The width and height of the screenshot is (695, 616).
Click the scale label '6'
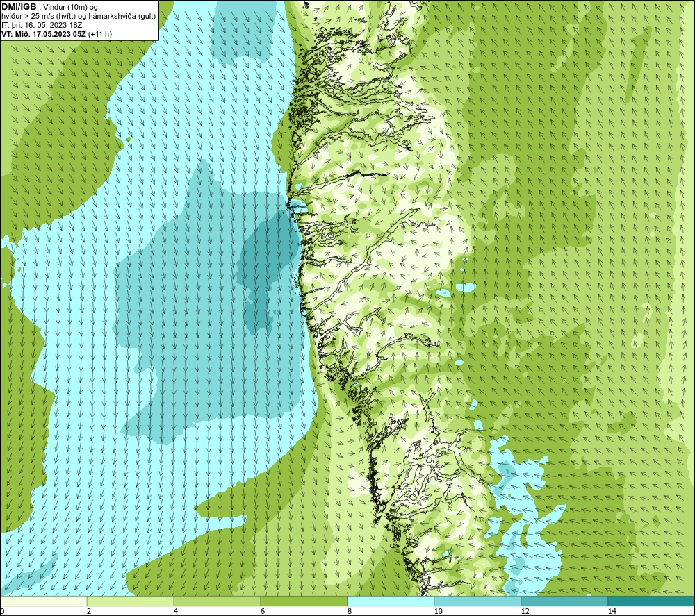click(x=263, y=611)
